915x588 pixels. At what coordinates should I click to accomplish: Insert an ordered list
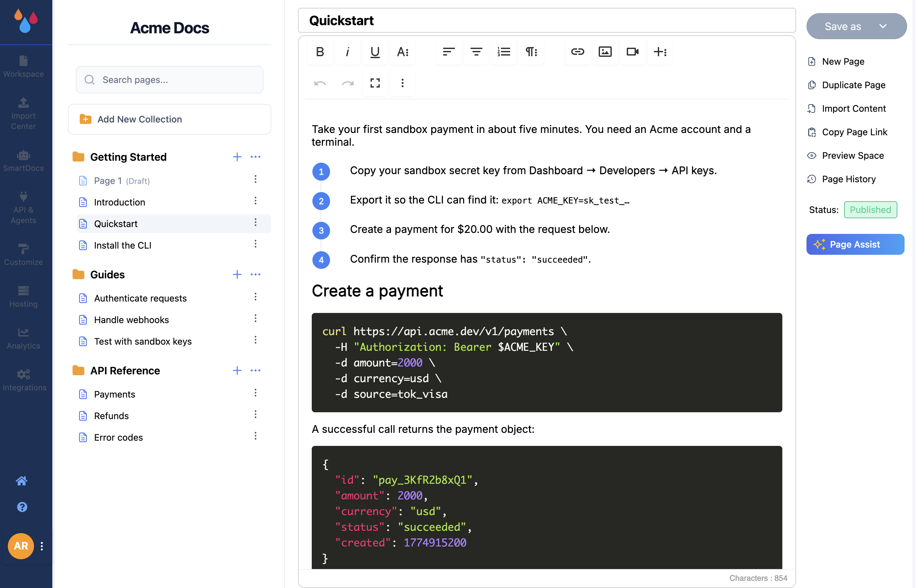tap(504, 52)
